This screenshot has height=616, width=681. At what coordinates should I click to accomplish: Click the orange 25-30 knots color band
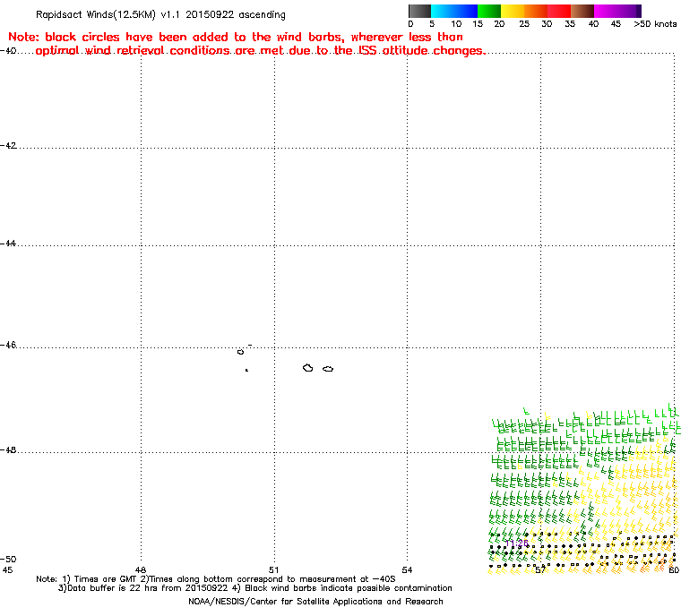coord(536,11)
